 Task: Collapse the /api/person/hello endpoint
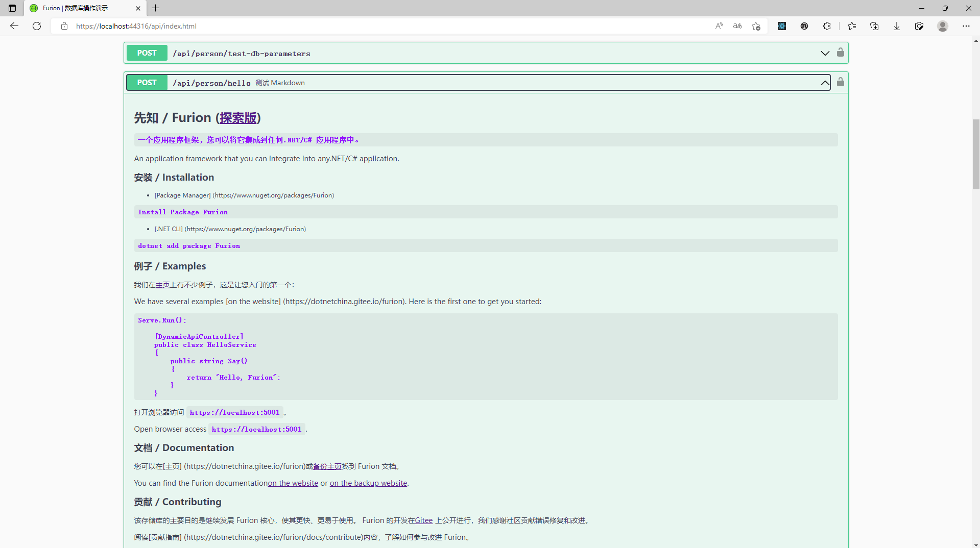pyautogui.click(x=825, y=83)
